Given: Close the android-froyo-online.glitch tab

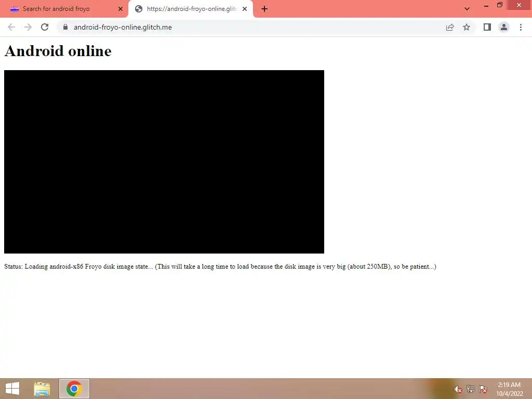Looking at the screenshot, I should (x=245, y=9).
